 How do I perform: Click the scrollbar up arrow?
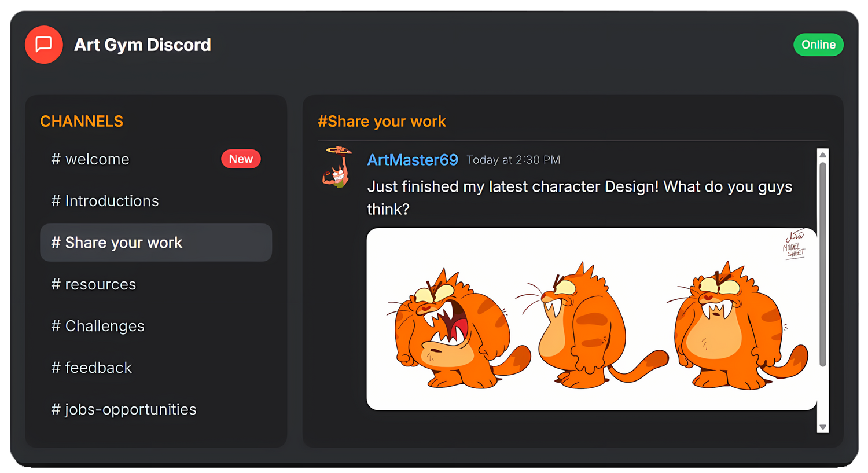(823, 155)
